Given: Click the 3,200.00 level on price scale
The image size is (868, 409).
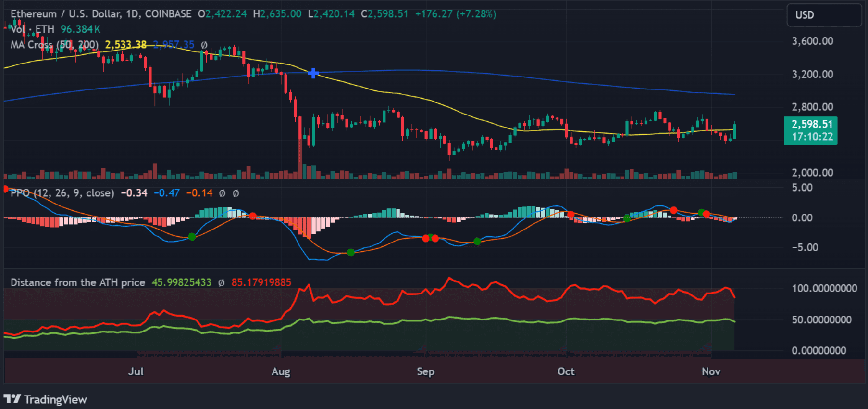Looking at the screenshot, I should coord(812,74).
